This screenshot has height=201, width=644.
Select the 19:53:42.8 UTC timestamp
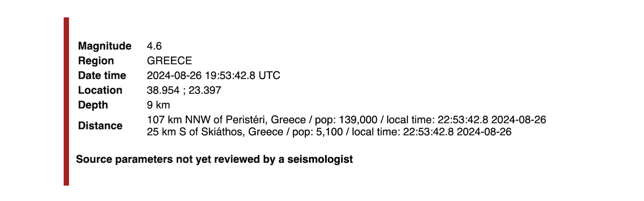point(243,76)
